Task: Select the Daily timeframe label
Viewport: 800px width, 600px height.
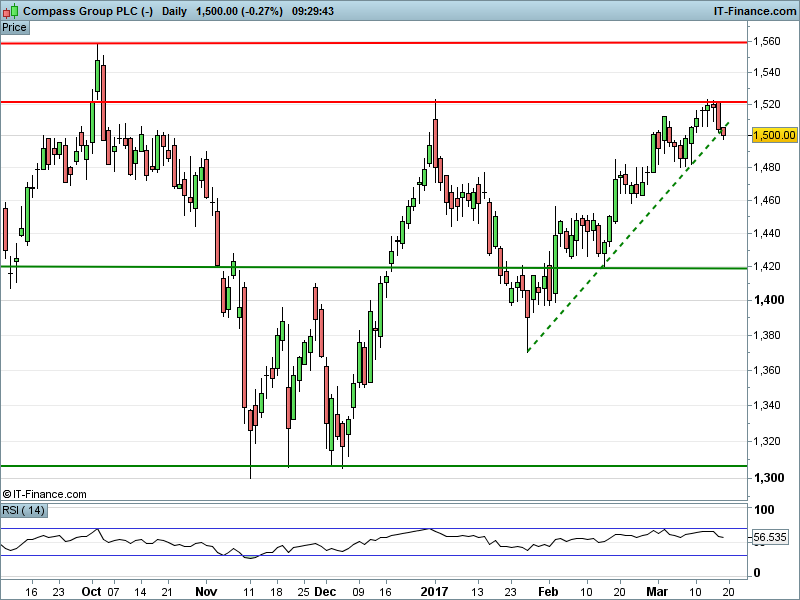Action: coord(174,11)
